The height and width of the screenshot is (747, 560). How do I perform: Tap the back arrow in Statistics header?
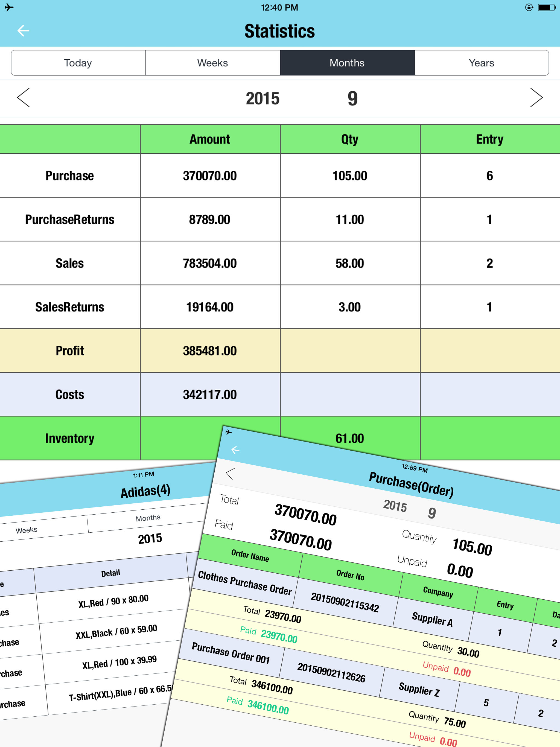coord(23,31)
